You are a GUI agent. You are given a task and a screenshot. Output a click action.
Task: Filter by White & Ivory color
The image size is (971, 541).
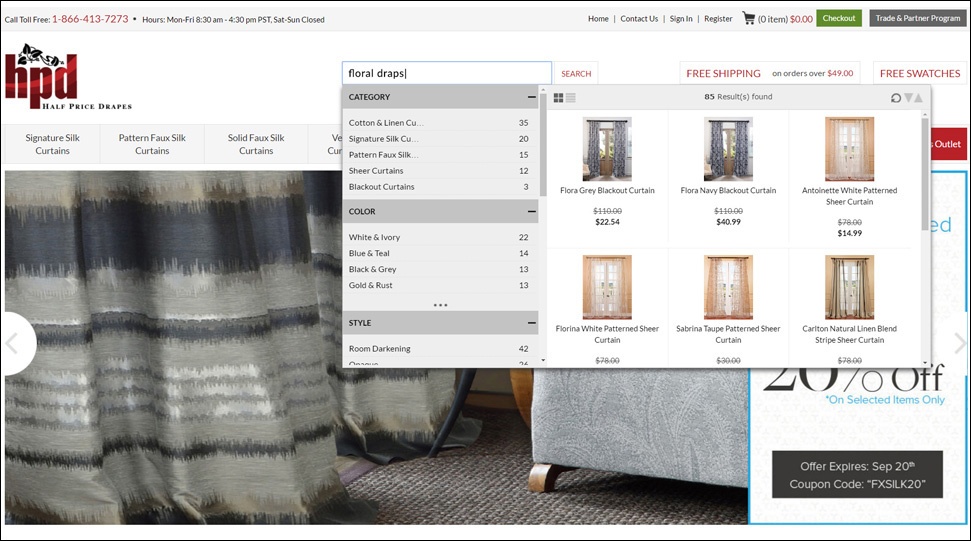438,237
